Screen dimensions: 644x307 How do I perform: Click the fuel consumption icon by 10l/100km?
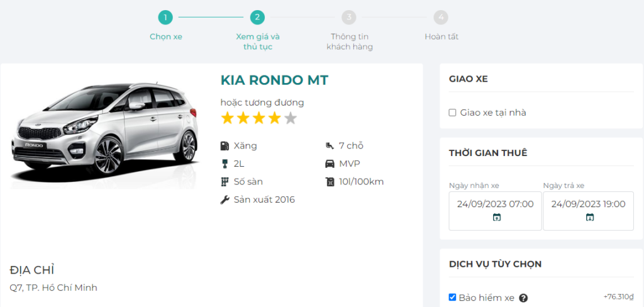click(x=330, y=182)
